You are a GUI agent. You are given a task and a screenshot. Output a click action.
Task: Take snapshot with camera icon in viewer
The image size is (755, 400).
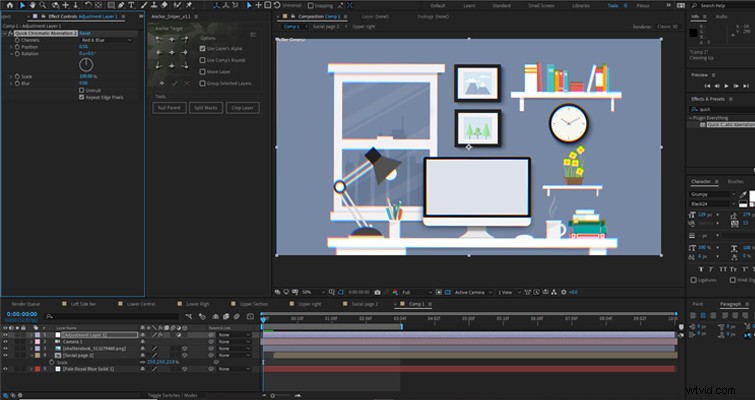point(378,292)
